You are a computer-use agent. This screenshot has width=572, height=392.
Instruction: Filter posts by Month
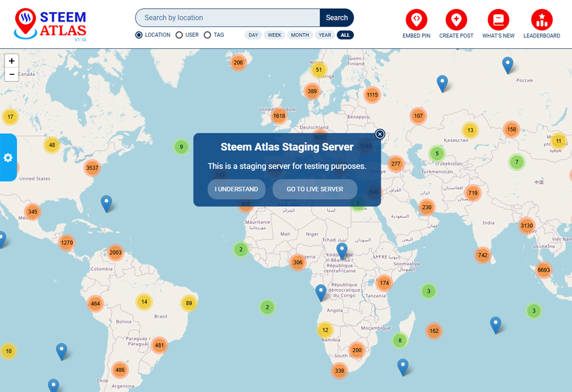(300, 35)
